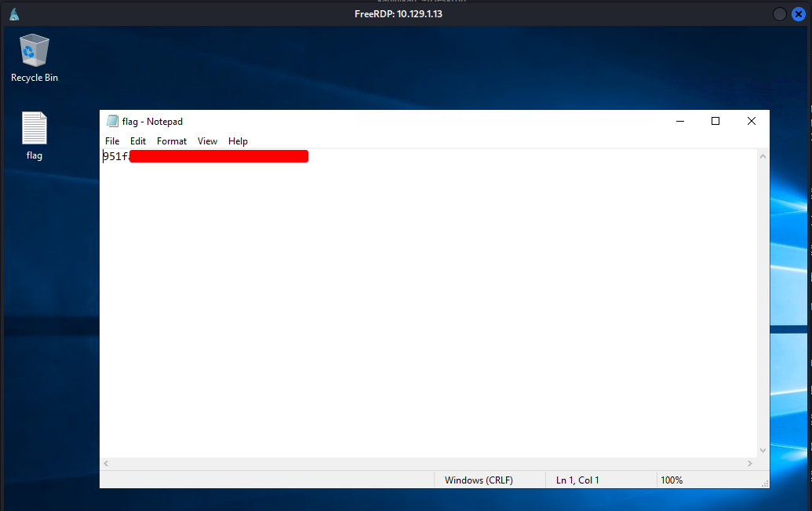The width and height of the screenshot is (812, 511).
Task: Open the Edit menu
Action: (x=138, y=141)
